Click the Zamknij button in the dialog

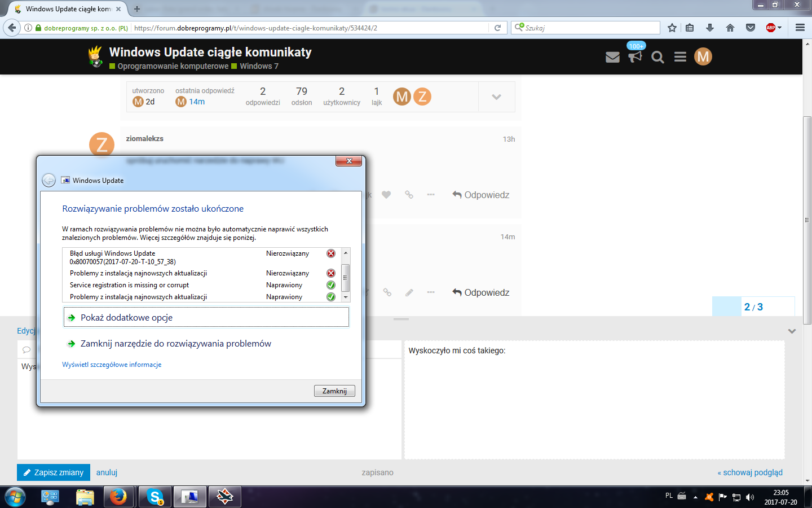coord(334,391)
